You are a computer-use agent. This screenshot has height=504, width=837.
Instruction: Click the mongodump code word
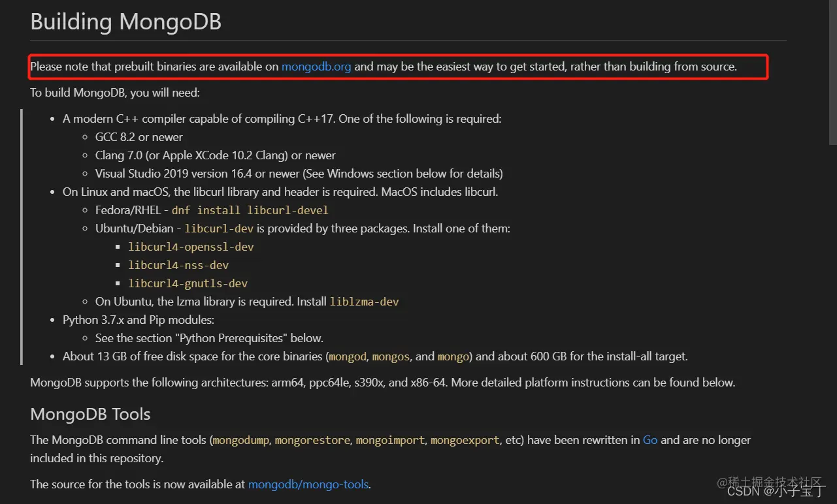click(241, 440)
